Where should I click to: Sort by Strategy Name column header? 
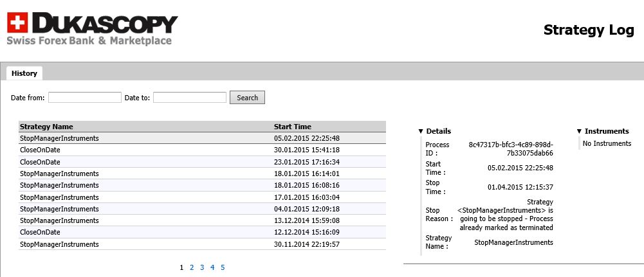46,127
